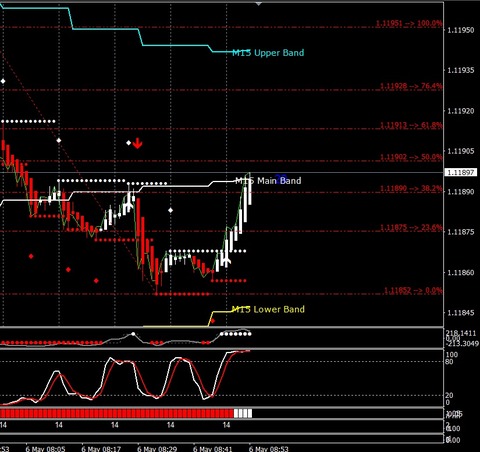Click the stochastic 20 level label
480x452 pixels.
pos(449,395)
